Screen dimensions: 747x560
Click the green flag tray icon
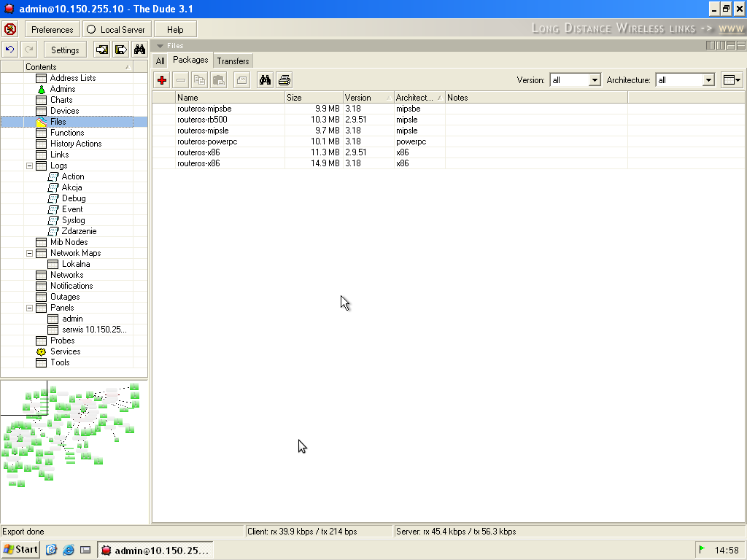click(x=702, y=550)
